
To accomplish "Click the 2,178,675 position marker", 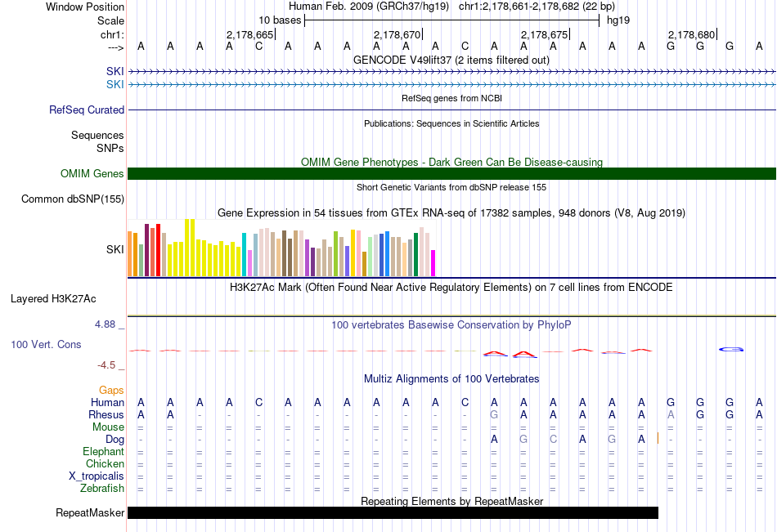I will pyautogui.click(x=545, y=34).
